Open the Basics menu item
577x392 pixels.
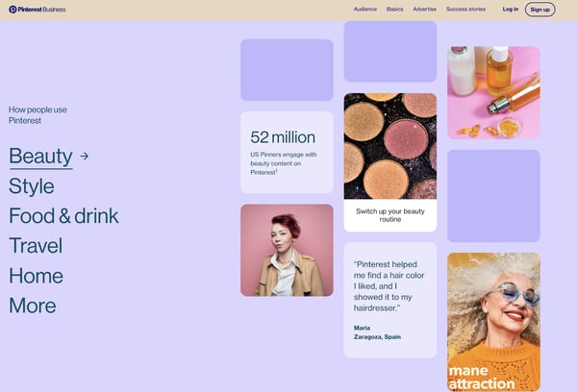[395, 10]
